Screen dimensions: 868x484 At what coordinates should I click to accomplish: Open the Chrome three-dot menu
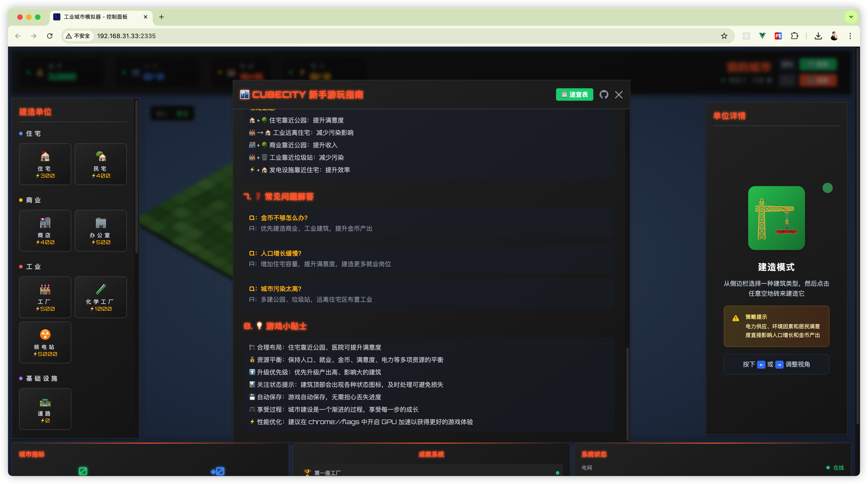coord(850,36)
